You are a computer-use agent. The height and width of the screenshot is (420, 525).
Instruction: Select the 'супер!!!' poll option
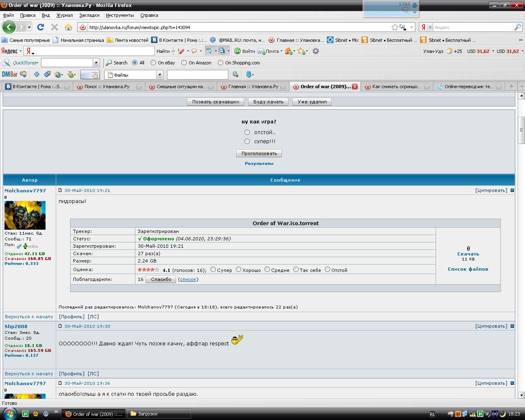247,141
